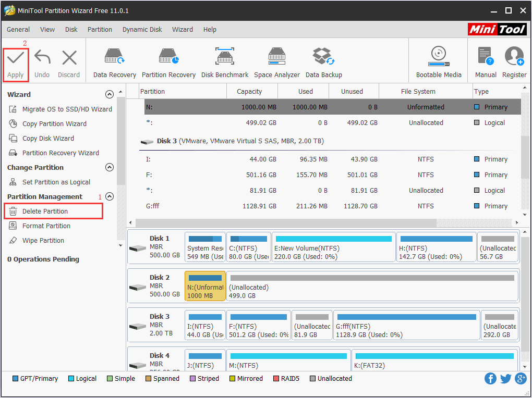The height and width of the screenshot is (398, 532).
Task: Click the partition list horizontal scrollbar
Action: tap(286, 223)
